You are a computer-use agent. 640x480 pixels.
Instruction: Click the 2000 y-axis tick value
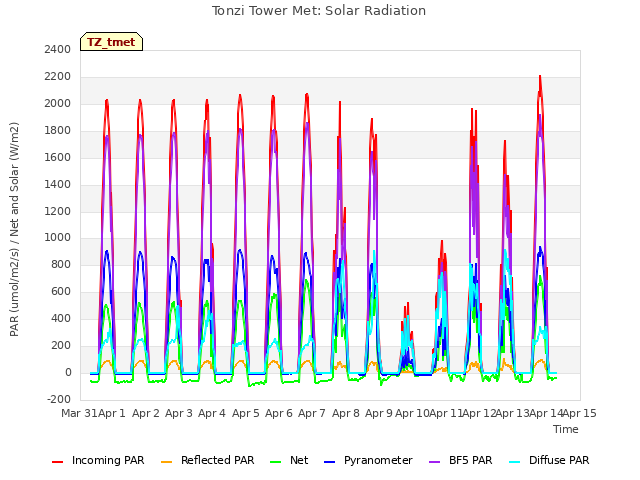point(58,103)
